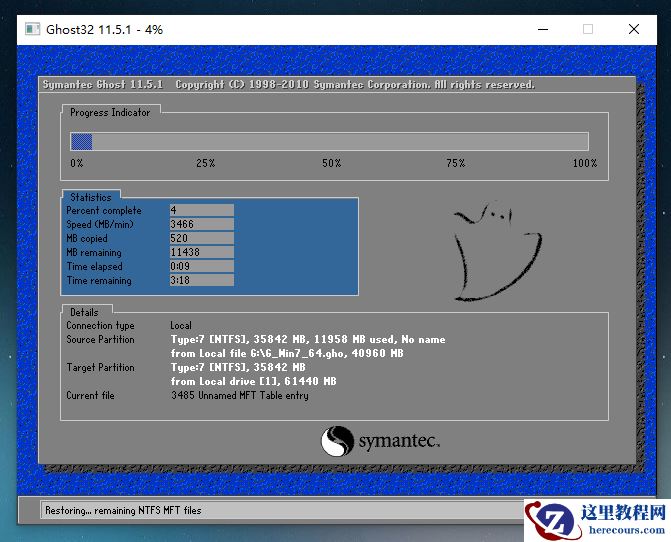The height and width of the screenshot is (542, 671).
Task: Select the MB copied value field
Action: pos(201,238)
